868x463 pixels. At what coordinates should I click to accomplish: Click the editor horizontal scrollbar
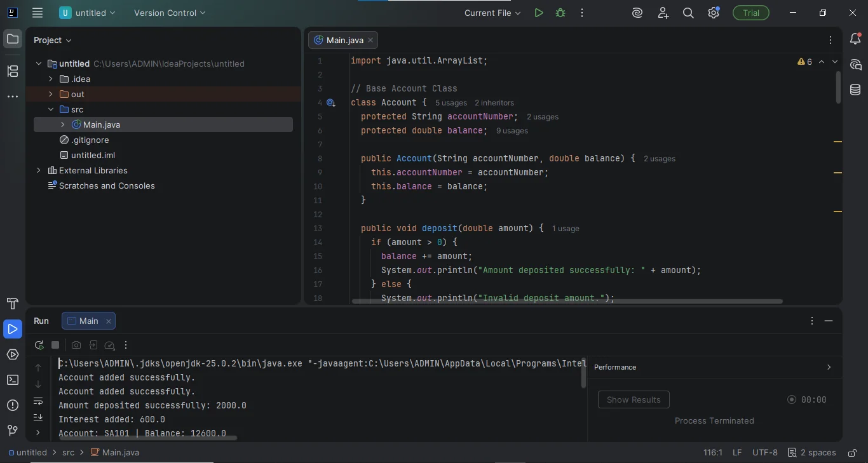pyautogui.click(x=567, y=301)
